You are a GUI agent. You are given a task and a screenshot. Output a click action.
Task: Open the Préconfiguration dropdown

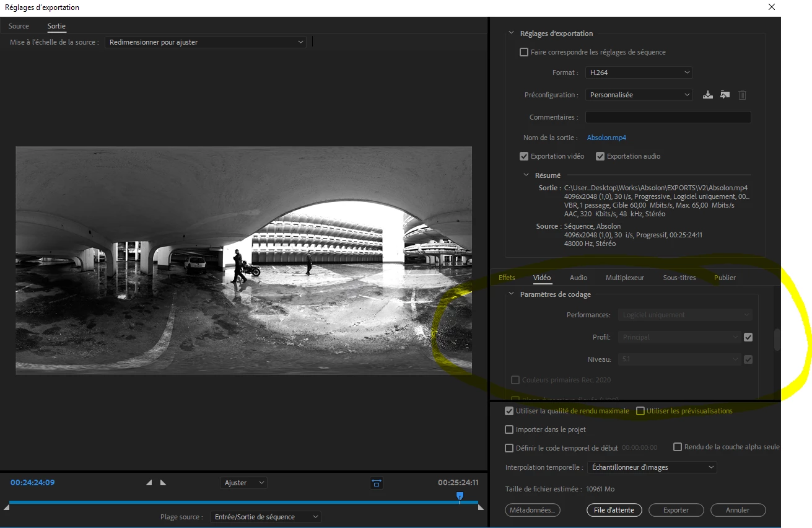(x=639, y=95)
